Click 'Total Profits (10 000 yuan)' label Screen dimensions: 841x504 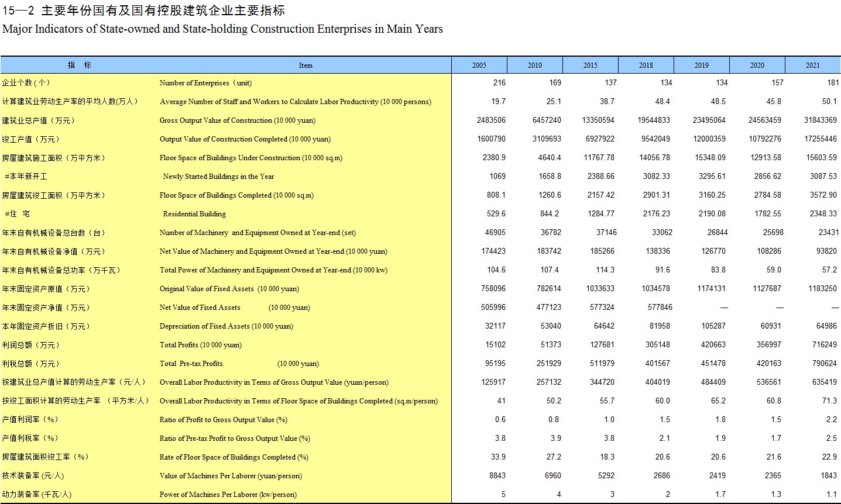(201, 345)
